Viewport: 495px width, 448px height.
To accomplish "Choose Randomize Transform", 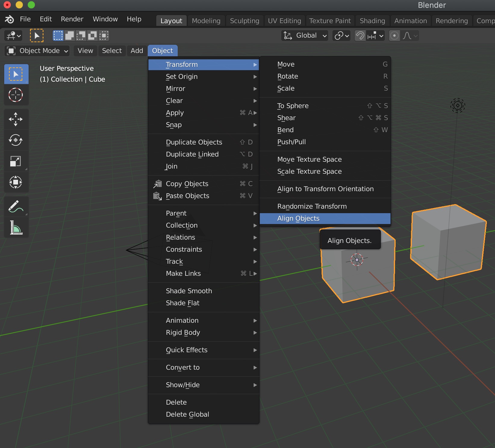I will click(325, 206).
